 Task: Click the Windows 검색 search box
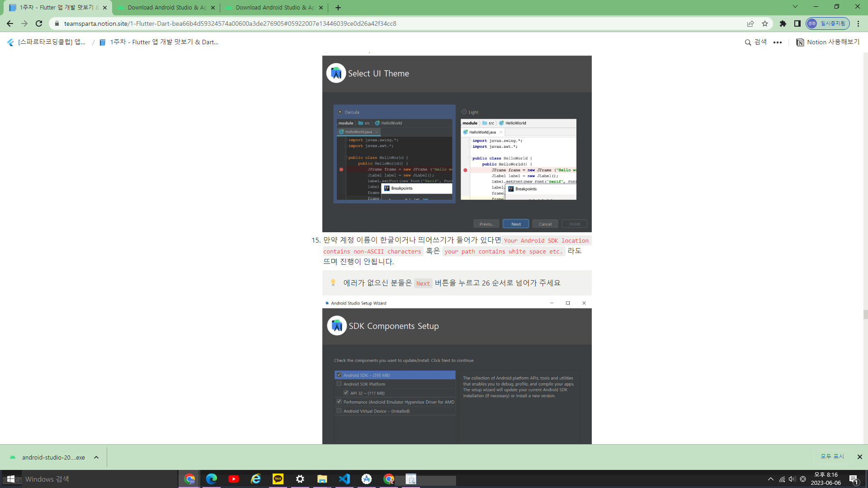point(99,479)
